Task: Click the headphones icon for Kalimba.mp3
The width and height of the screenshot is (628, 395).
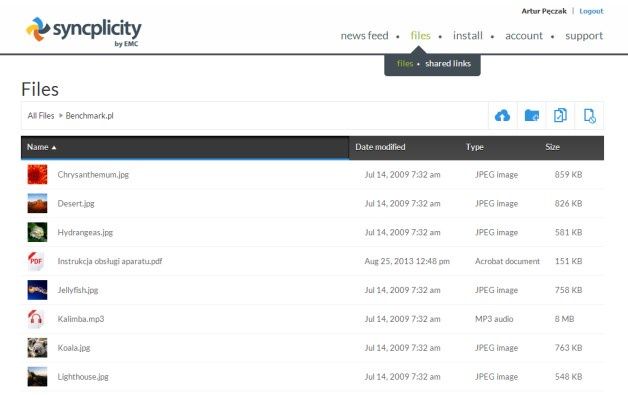Action: (x=36, y=318)
